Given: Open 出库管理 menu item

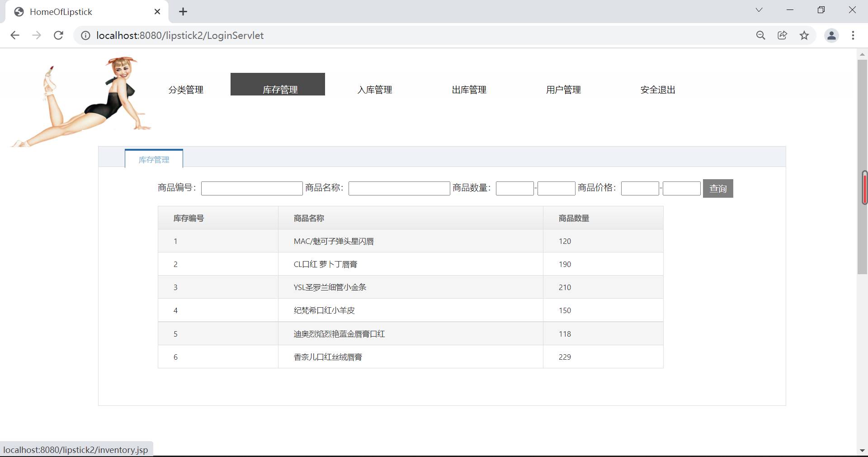Looking at the screenshot, I should tap(469, 90).
